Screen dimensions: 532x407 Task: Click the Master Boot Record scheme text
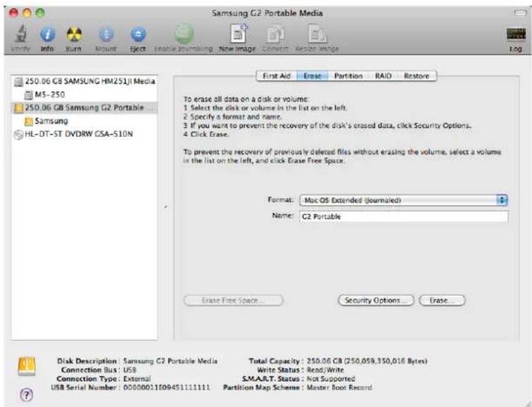pos(339,387)
